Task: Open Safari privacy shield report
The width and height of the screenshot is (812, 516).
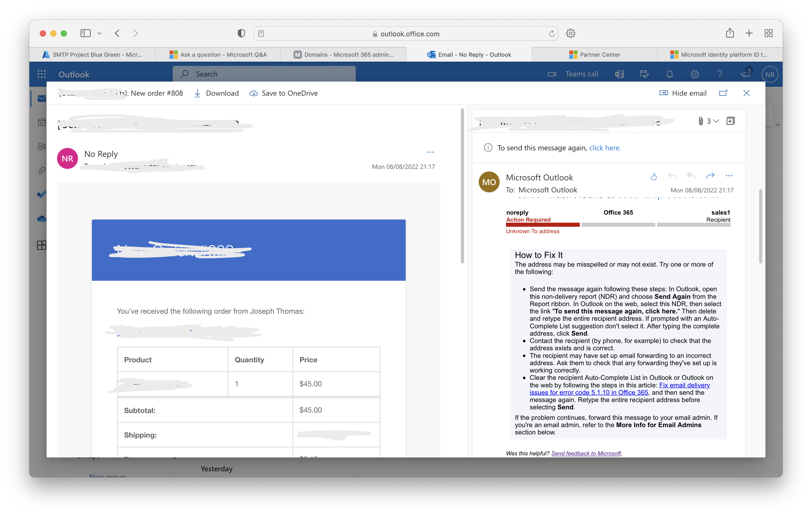Action: click(241, 33)
